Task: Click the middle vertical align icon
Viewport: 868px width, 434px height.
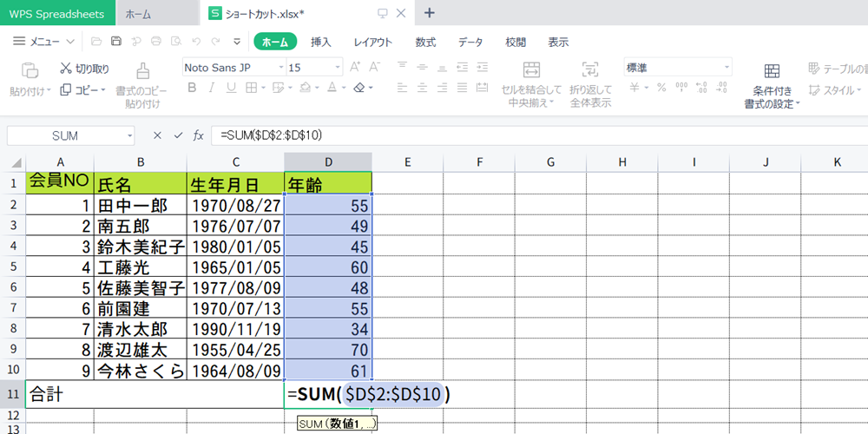Action: click(x=423, y=68)
